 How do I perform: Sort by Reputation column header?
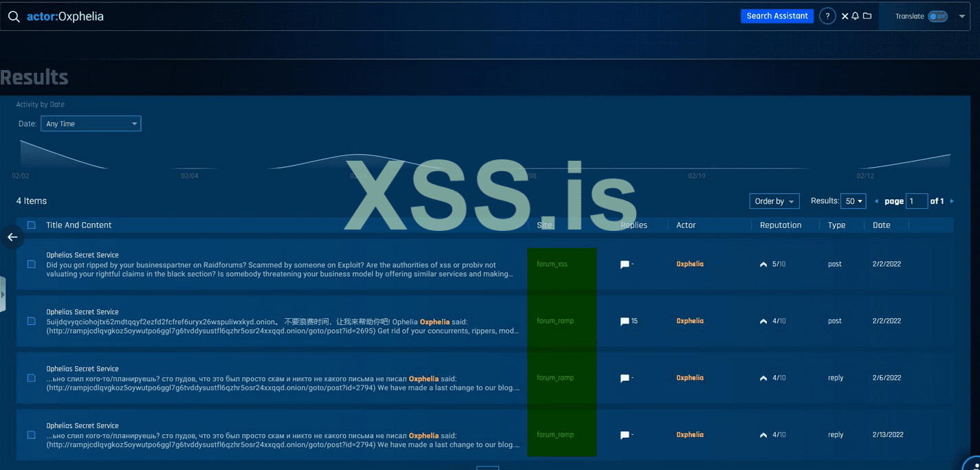coord(781,225)
